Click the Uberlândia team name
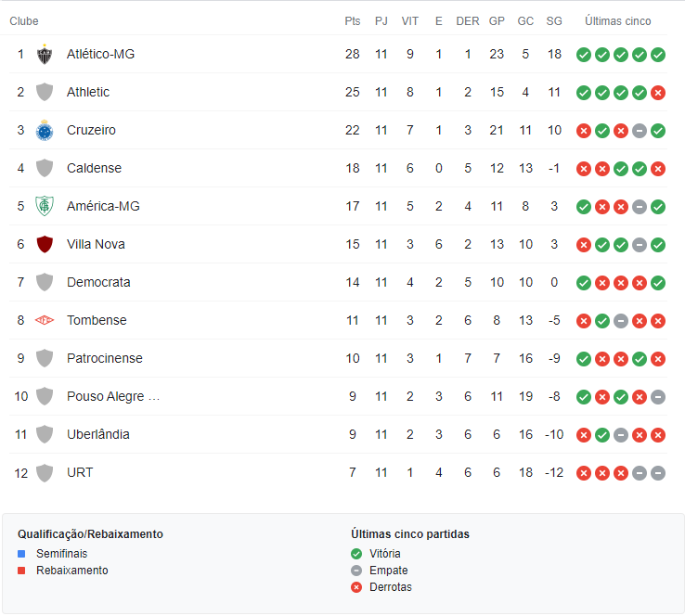Viewport: 685px width, 616px height. coord(98,435)
